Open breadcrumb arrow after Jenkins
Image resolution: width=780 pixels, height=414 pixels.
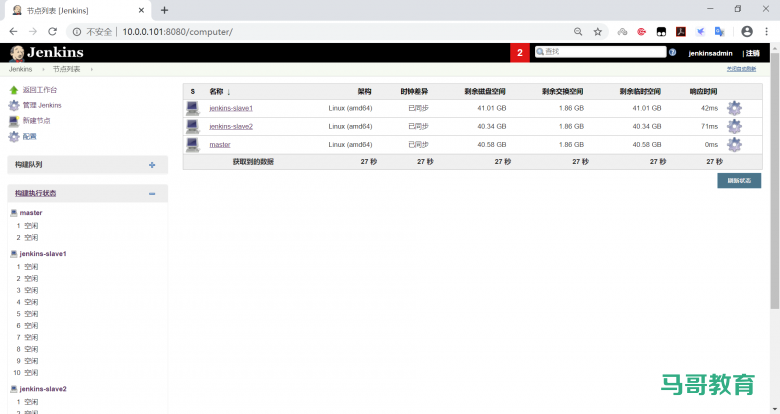click(x=43, y=69)
